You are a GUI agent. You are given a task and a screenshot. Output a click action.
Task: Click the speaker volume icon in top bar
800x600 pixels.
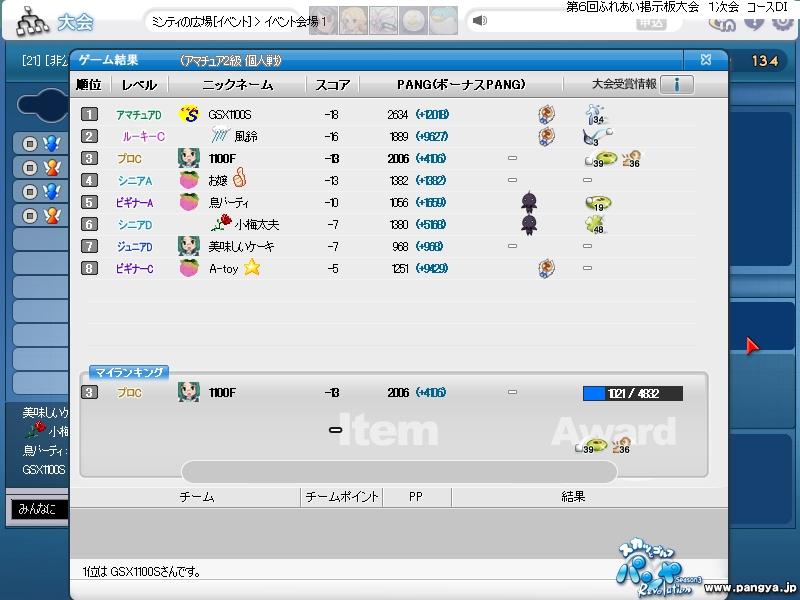(x=480, y=21)
